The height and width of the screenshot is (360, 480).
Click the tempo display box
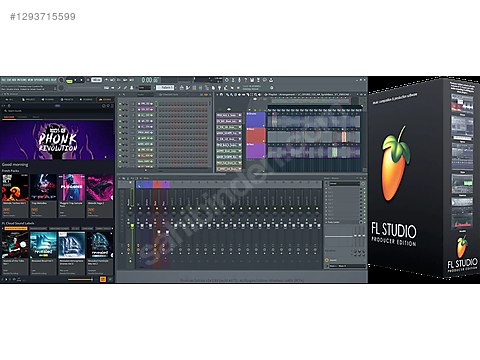pos(96,80)
